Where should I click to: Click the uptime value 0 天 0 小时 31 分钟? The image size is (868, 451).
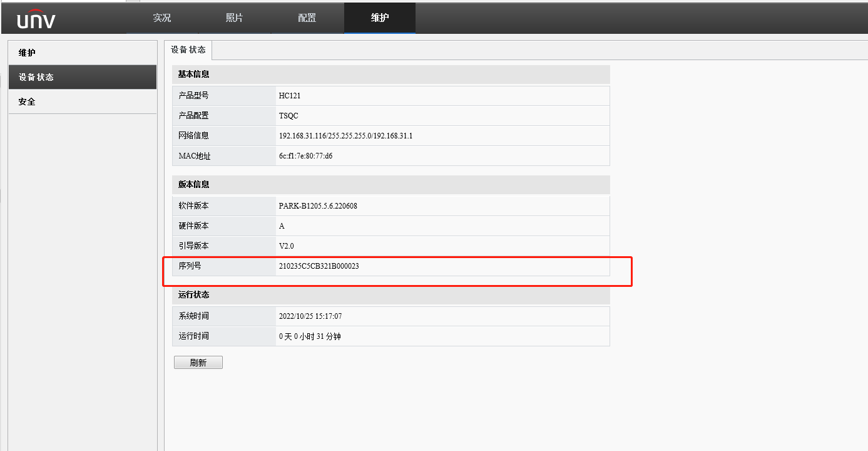tap(310, 337)
